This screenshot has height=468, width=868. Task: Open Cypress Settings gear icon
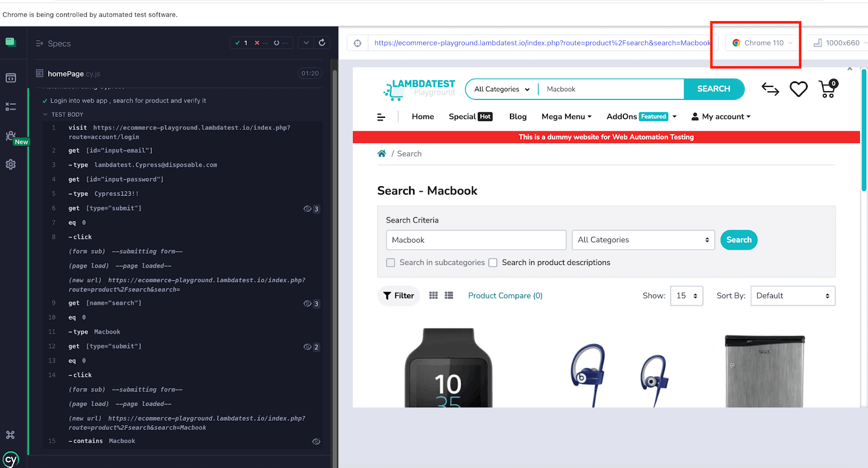10,165
